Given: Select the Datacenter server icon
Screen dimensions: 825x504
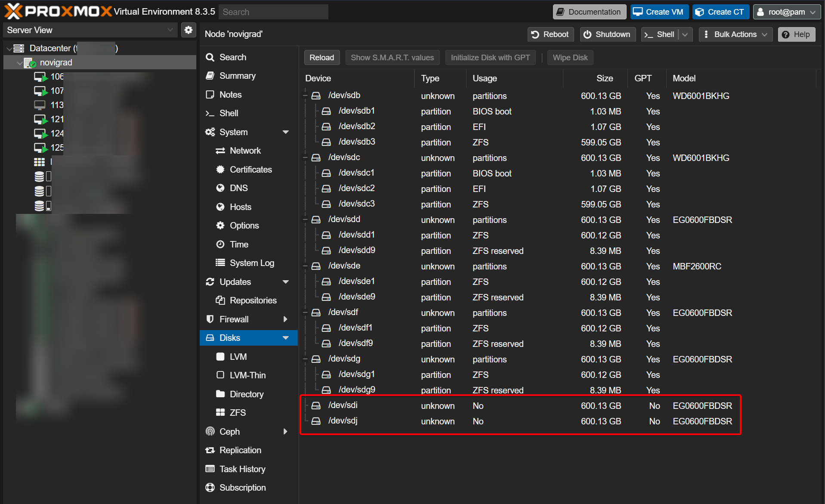Looking at the screenshot, I should click(19, 48).
